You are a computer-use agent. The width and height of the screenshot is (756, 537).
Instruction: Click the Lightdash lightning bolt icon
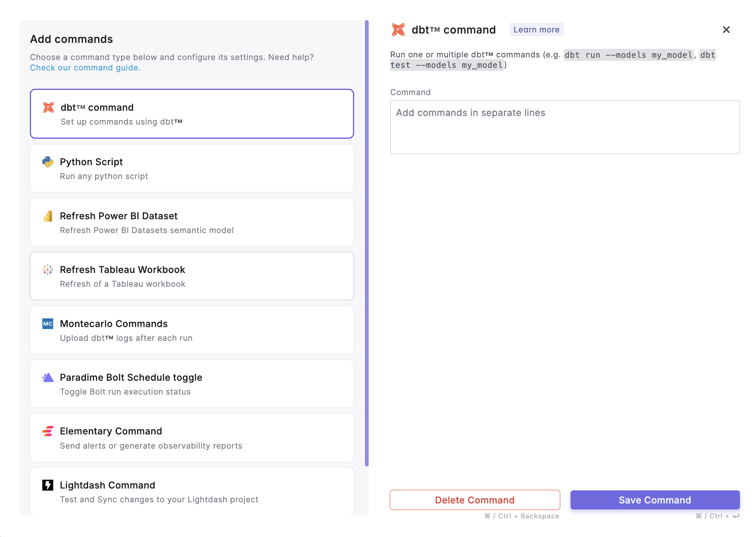[48, 485]
